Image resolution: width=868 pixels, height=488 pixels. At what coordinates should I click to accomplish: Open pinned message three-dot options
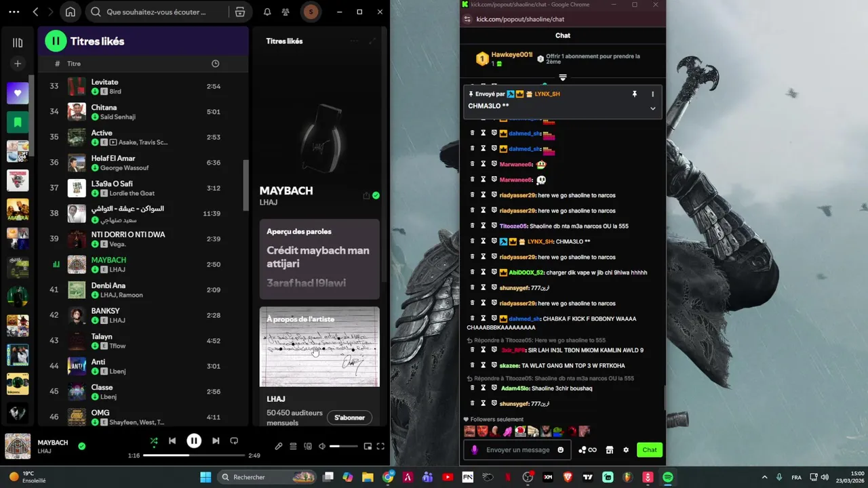tap(653, 94)
